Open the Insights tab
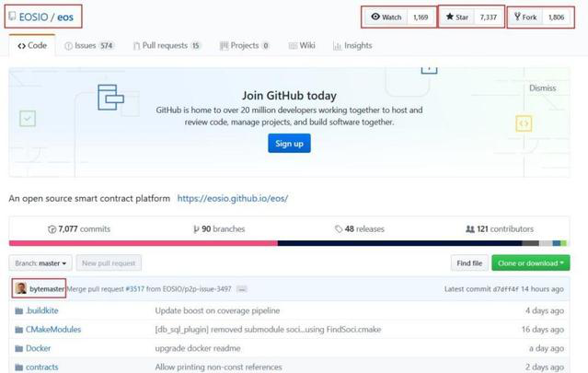Viewport: 588px width, 373px height. click(352, 46)
